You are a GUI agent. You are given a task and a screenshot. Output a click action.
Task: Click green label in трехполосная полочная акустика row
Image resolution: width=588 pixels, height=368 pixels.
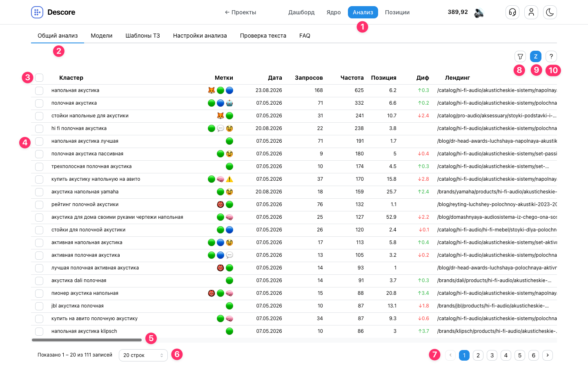pos(229,166)
